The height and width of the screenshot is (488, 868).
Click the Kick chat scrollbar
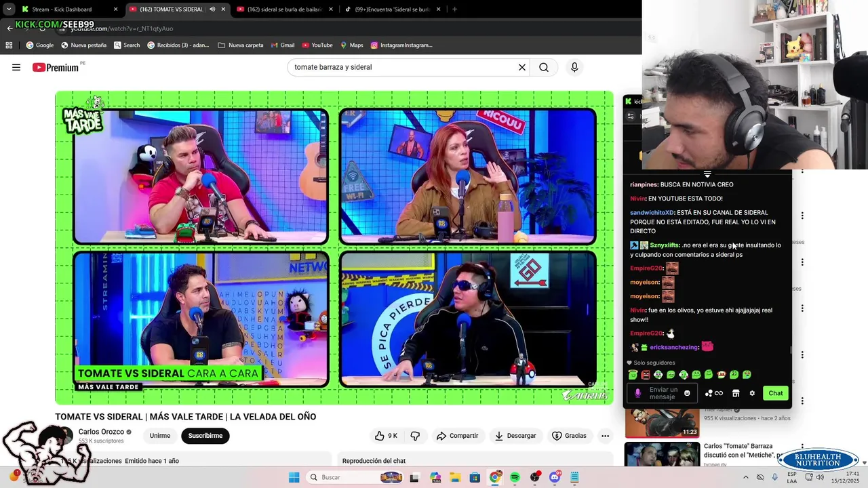790,350
